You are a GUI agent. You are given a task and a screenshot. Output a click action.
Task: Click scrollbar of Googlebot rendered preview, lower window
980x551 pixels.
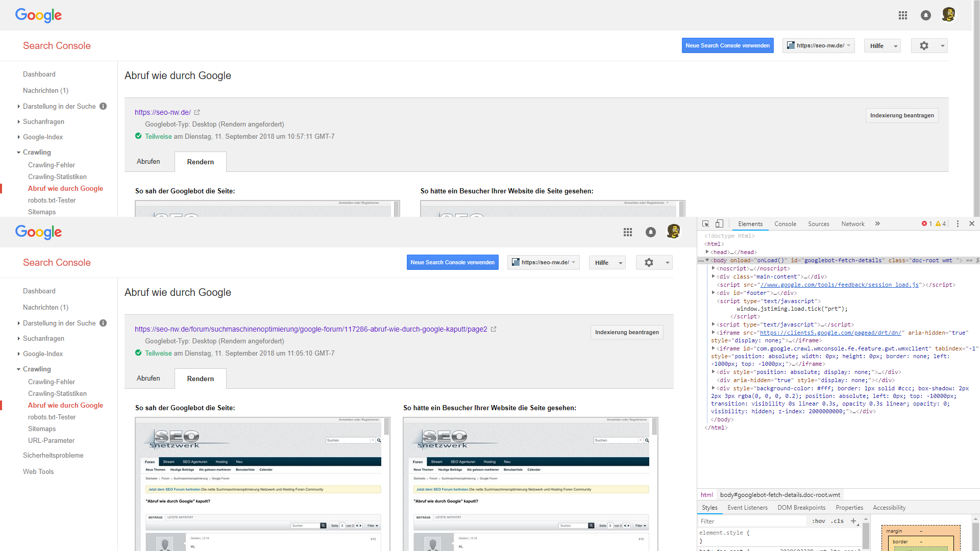click(x=387, y=427)
